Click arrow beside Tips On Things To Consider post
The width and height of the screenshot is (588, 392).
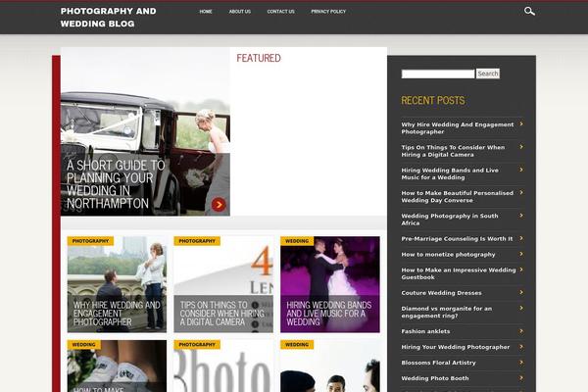(x=521, y=147)
